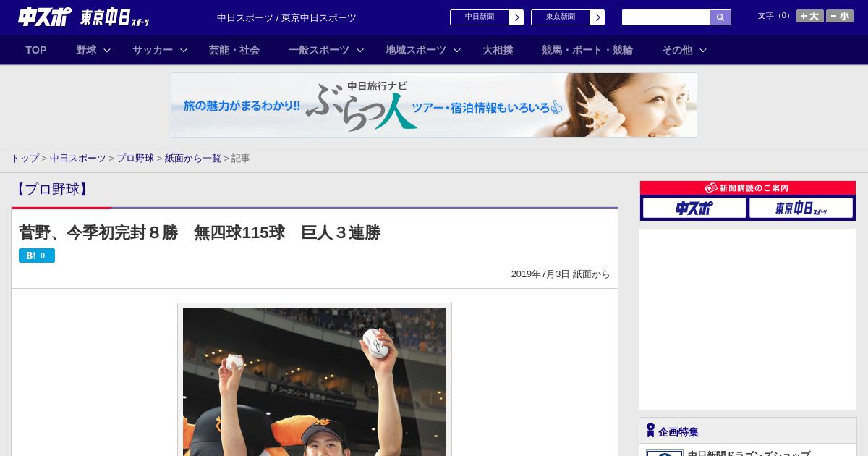Decrease font size with 小 button
Viewport: 868px width, 456px height.
[840, 16]
